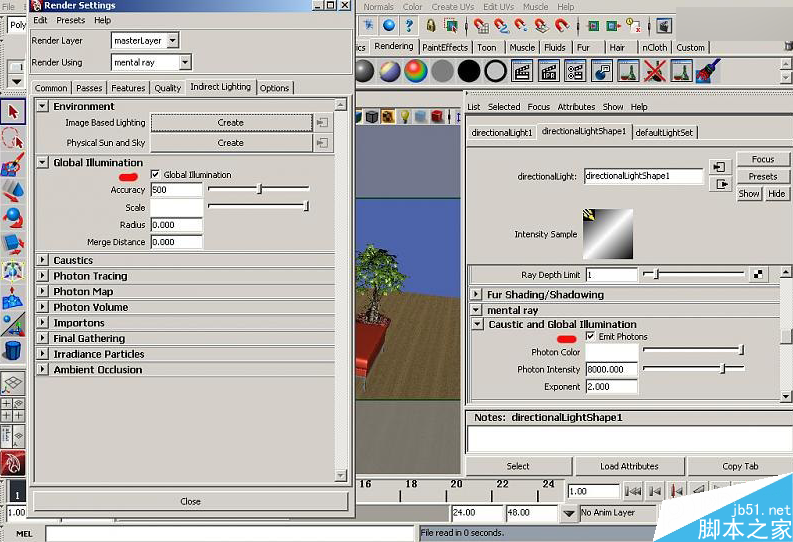Image resolution: width=793 pixels, height=542 pixels.
Task: Click the blue question mark icon
Action: pos(409,25)
